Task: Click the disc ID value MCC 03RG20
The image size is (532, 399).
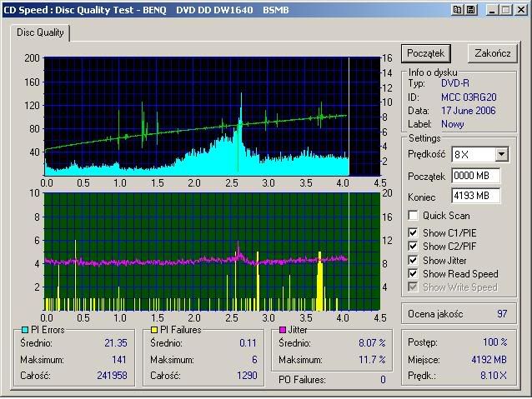Action: (469, 97)
